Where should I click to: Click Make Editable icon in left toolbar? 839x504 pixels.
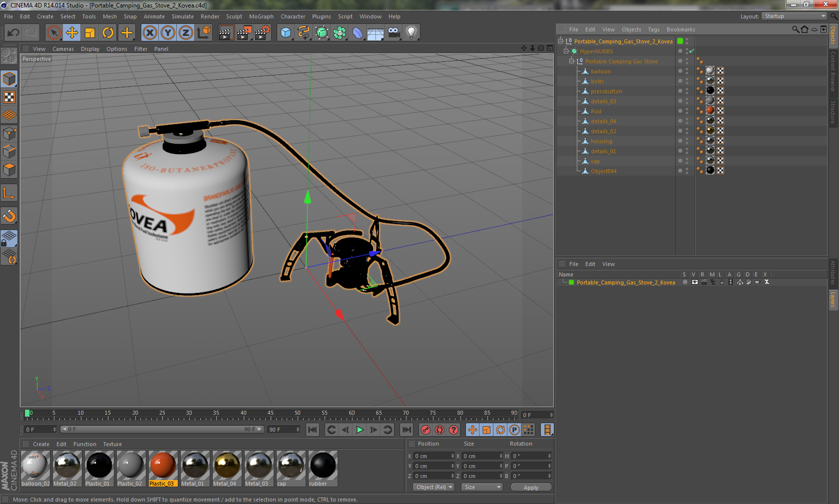click(x=9, y=55)
